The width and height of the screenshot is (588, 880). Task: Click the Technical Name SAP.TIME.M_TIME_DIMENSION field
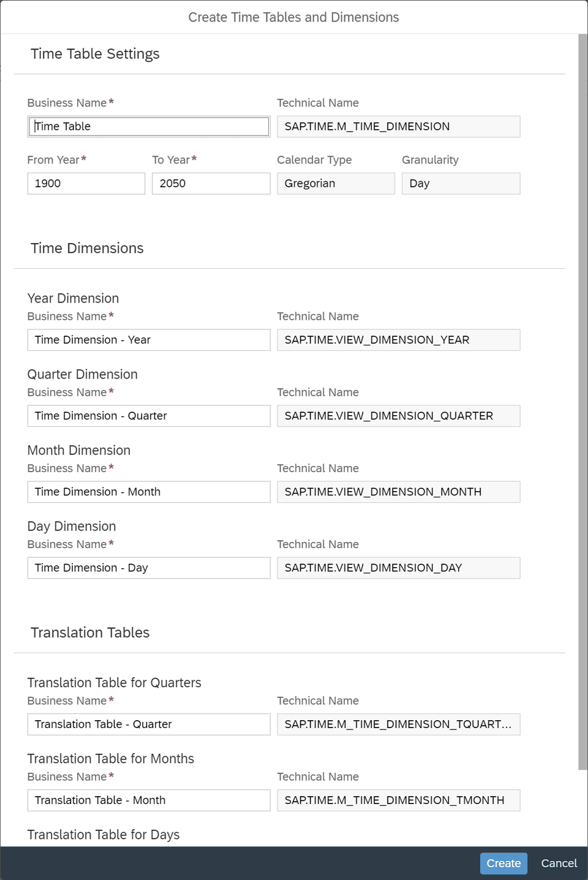coord(398,126)
